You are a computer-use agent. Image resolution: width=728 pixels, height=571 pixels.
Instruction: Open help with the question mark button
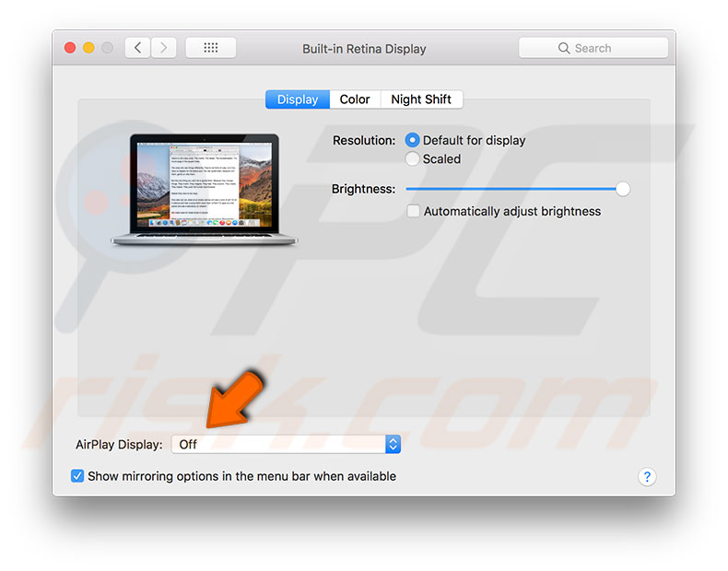647,476
